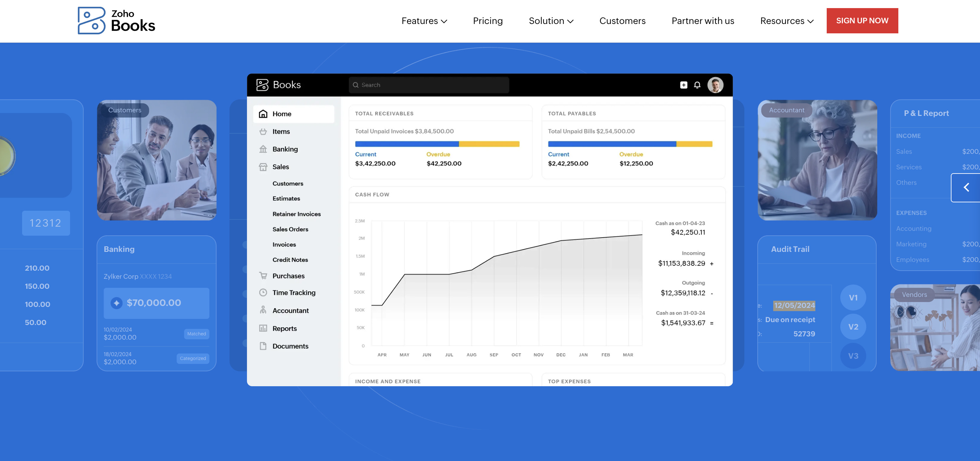
Task: Expand the Resources dropdown menu
Action: click(x=786, y=21)
